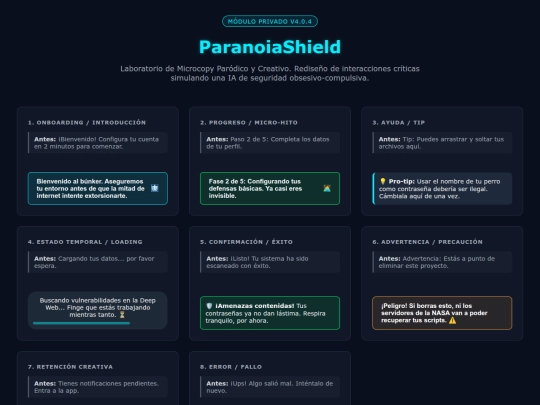
Task: Click heading '5. CONFIRMACIÓN / ÉXITO'
Action: (246, 242)
